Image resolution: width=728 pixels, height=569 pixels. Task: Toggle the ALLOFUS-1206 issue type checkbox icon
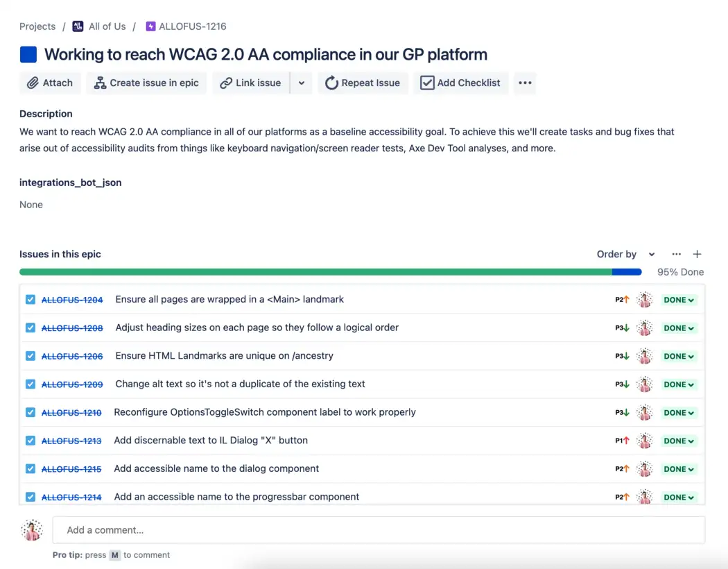(x=31, y=356)
